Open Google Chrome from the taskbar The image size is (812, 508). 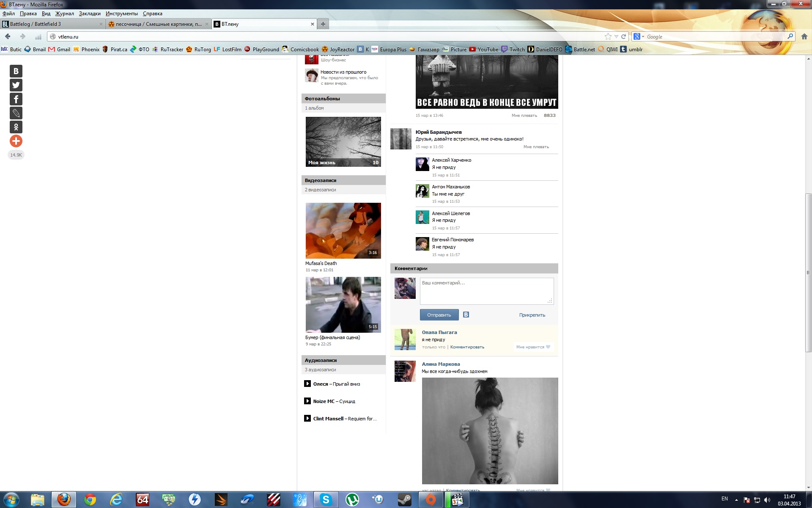(x=90, y=500)
